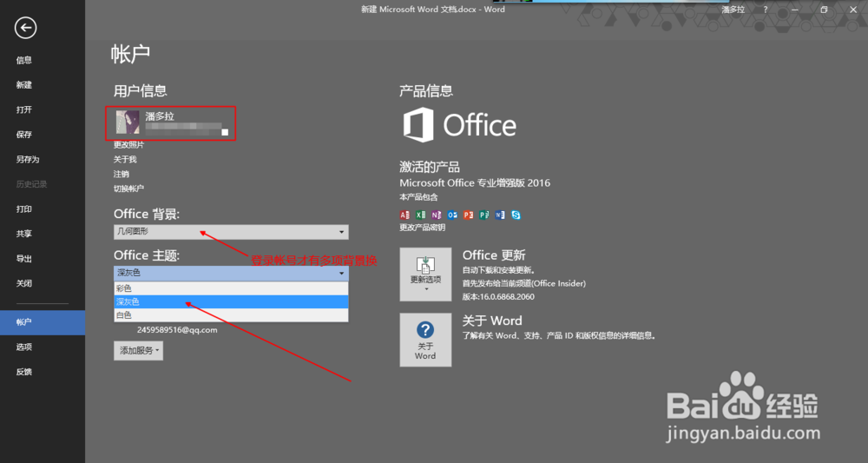Choose 深灰色 option in the open list
This screenshot has width=868, height=463.
coord(231,301)
